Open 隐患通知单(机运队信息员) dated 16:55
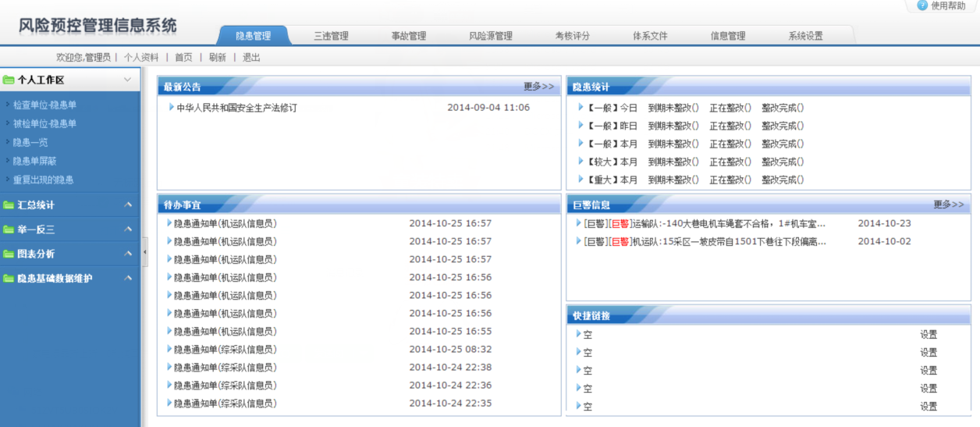 coord(225,331)
